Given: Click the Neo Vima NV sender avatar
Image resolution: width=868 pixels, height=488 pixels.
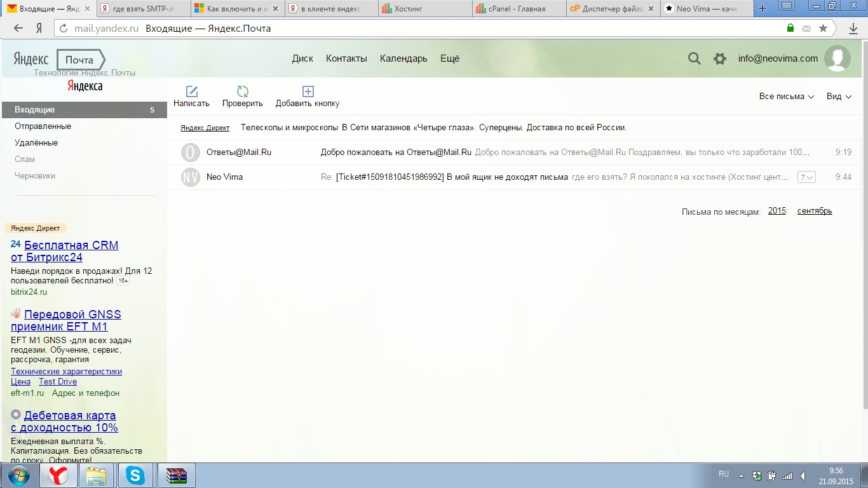Looking at the screenshot, I should [x=191, y=177].
